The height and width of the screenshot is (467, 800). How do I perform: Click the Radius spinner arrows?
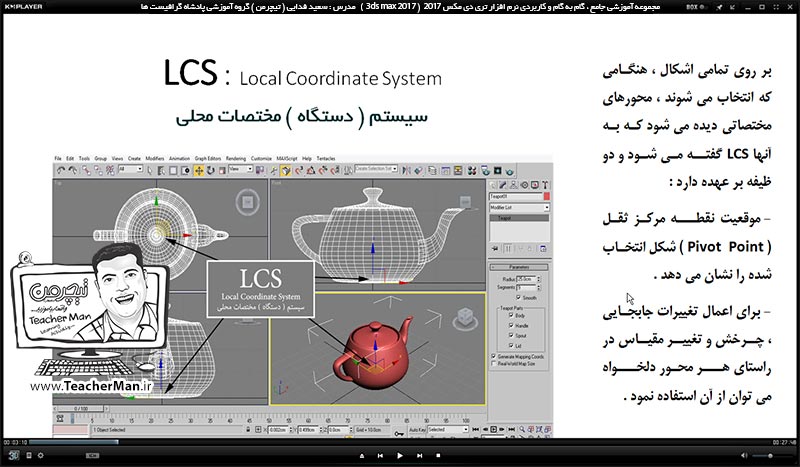538,280
